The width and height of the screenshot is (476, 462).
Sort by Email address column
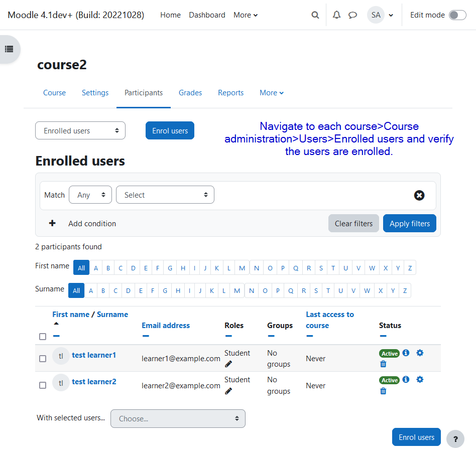point(166,326)
